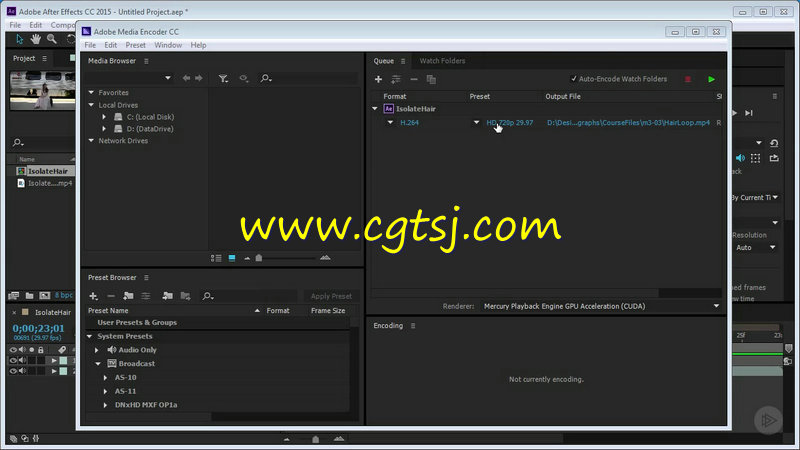Screen dimensions: 800x450
Task: Expand the DNxHD MXF OP1a preset folder
Action: pyautogui.click(x=106, y=405)
